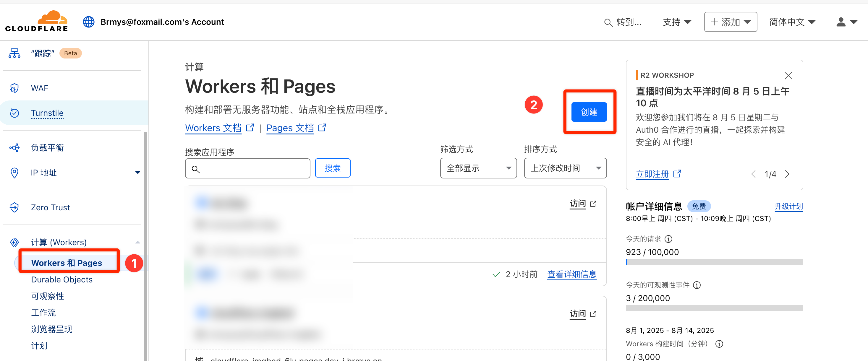Click the 搜索 search button
Viewport: 868px width, 361px height.
point(333,168)
